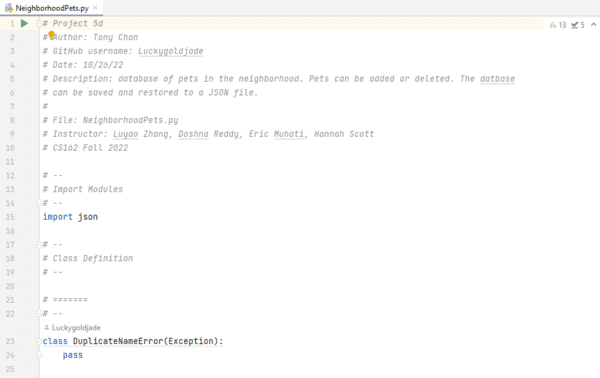This screenshot has width=600, height=378.
Task: Click the Luckygoldjade author icon above class
Action: [x=46, y=327]
